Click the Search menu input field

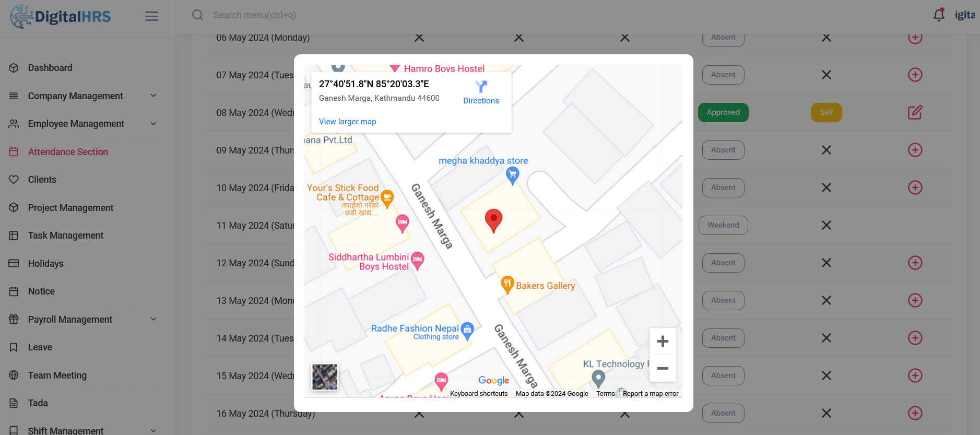255,15
